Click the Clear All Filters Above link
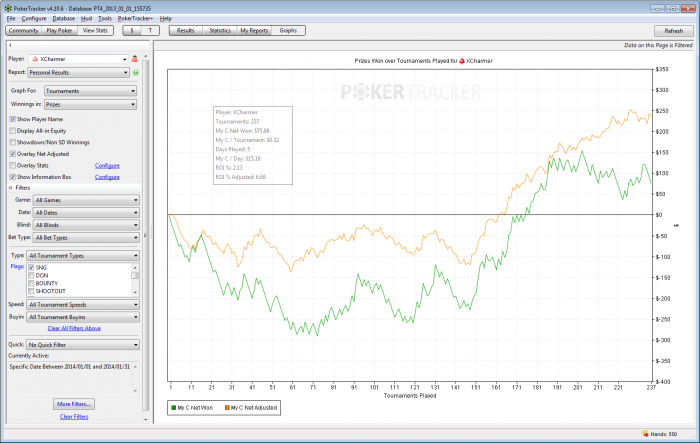Screen dimensions: 700x443 click(73, 328)
